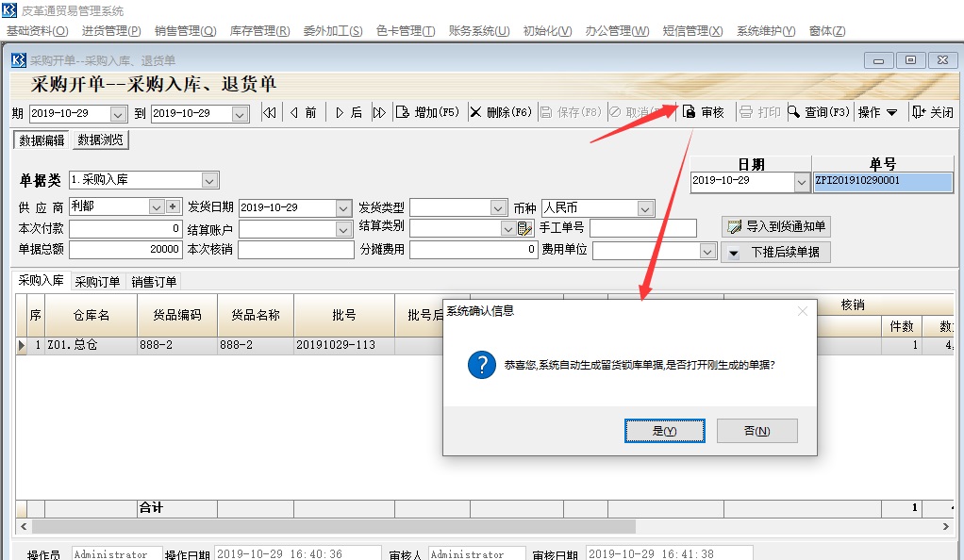Expand the 下推后续单据 push-down options

coord(735,252)
